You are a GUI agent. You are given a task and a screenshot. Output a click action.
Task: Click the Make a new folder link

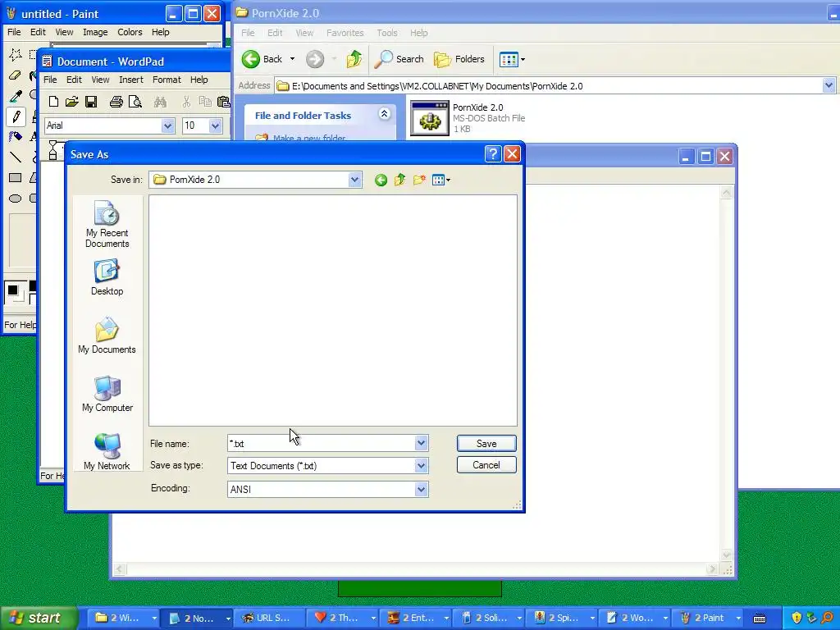pos(309,138)
